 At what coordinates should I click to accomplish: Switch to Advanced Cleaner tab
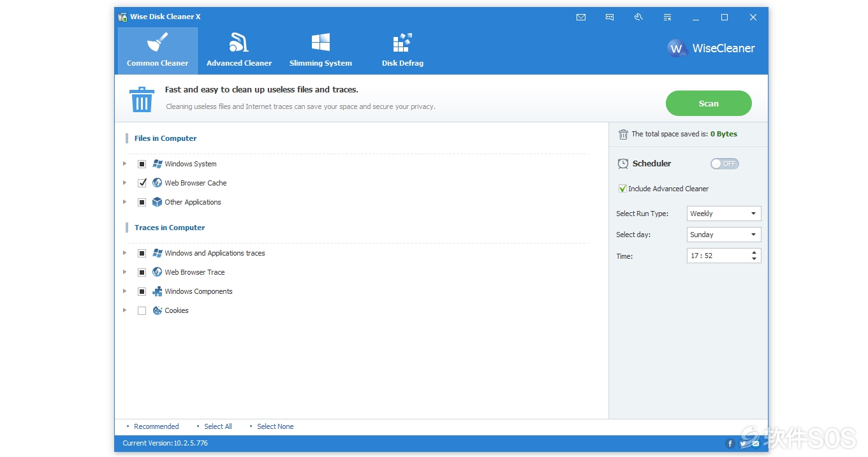pyautogui.click(x=239, y=51)
